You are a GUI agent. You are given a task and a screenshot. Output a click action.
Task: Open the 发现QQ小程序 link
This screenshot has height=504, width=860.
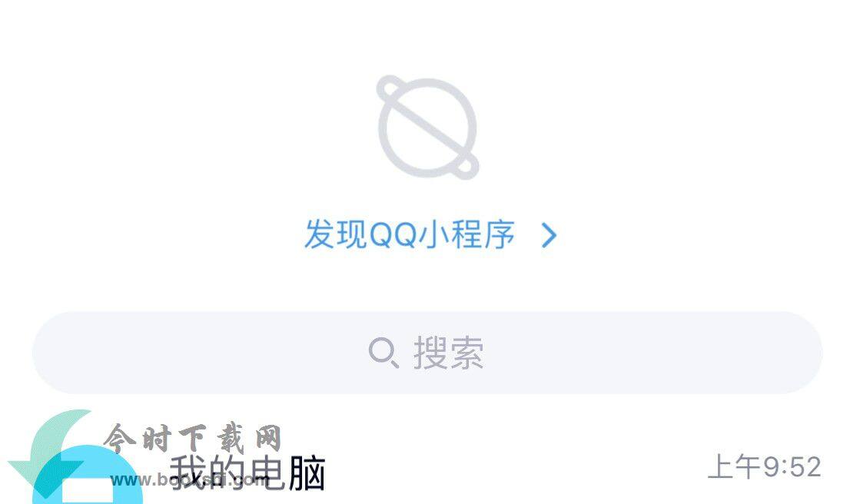pyautogui.click(x=430, y=235)
